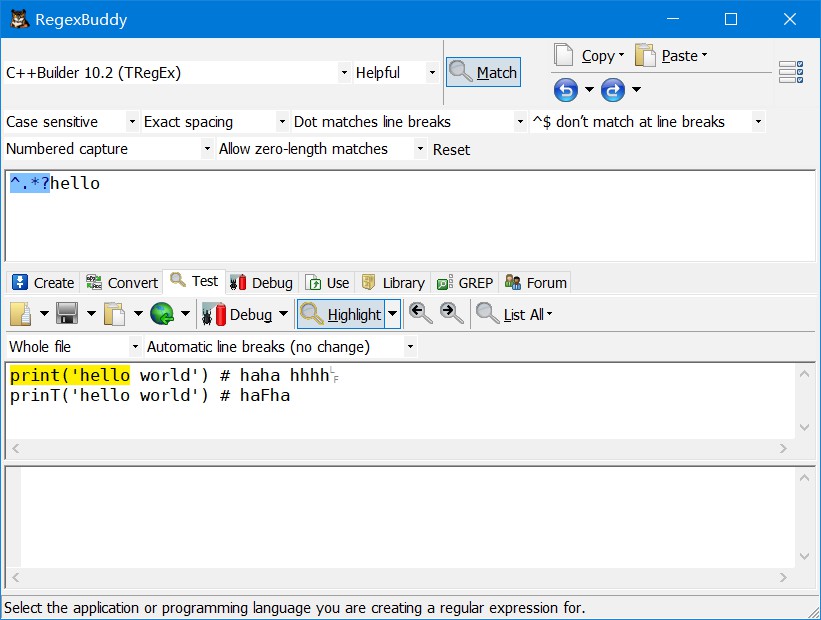The height and width of the screenshot is (620, 821).
Task: Click the test pane scroll right arrow
Action: 783,448
